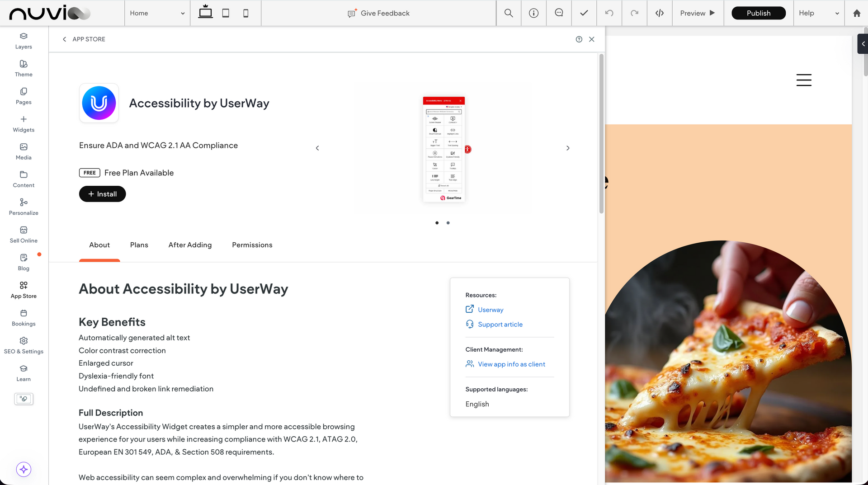The width and height of the screenshot is (868, 485).
Task: Open the Permissions tab
Action: point(252,245)
